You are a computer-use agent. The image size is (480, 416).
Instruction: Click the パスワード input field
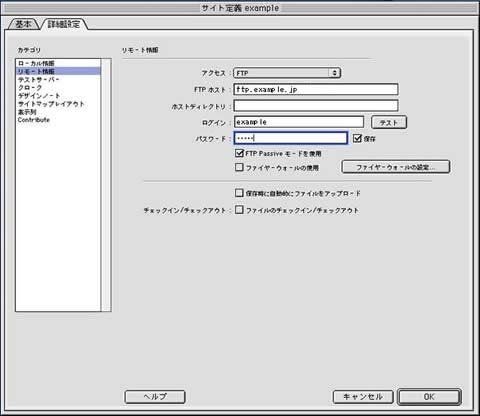291,138
